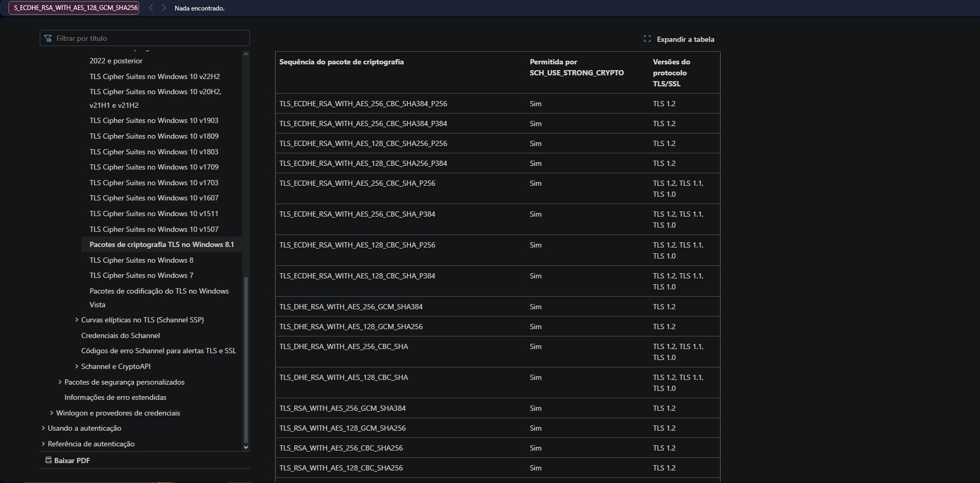This screenshot has width=980, height=483.
Task: Open the 2022 e posterior entry
Action: coord(116,61)
